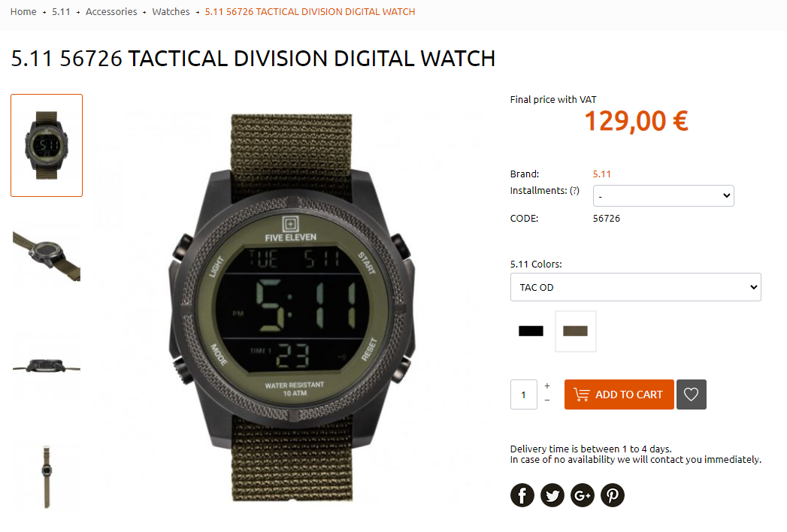The width and height of the screenshot is (787, 532).
Task: Increase quantity with the plus sign
Action: point(547,386)
